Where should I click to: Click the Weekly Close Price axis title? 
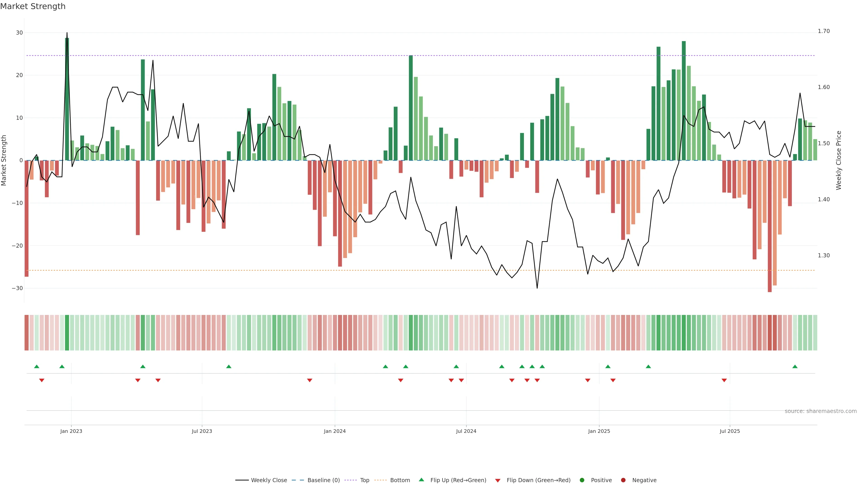point(839,160)
